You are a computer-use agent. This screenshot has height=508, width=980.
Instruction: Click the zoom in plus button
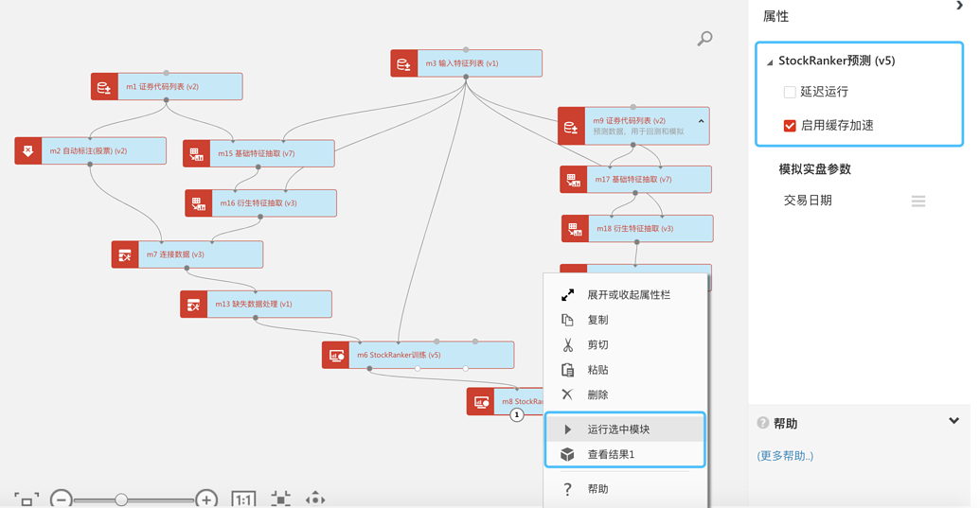[206, 499]
